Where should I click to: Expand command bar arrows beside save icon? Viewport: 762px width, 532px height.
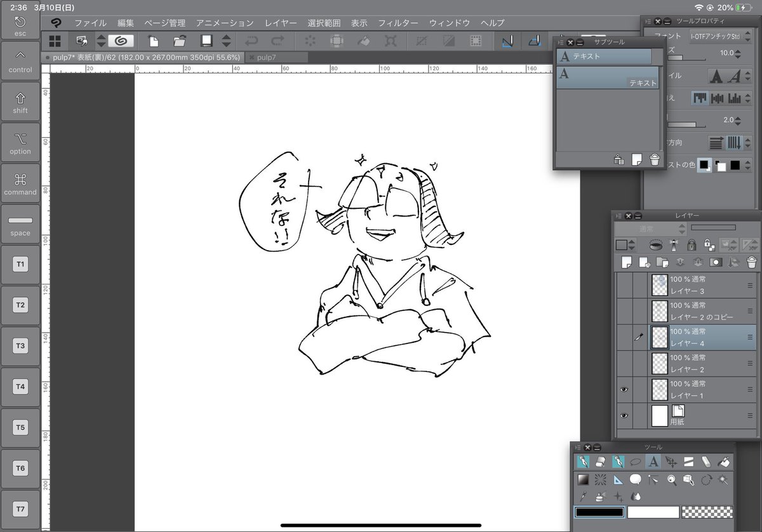coord(226,41)
